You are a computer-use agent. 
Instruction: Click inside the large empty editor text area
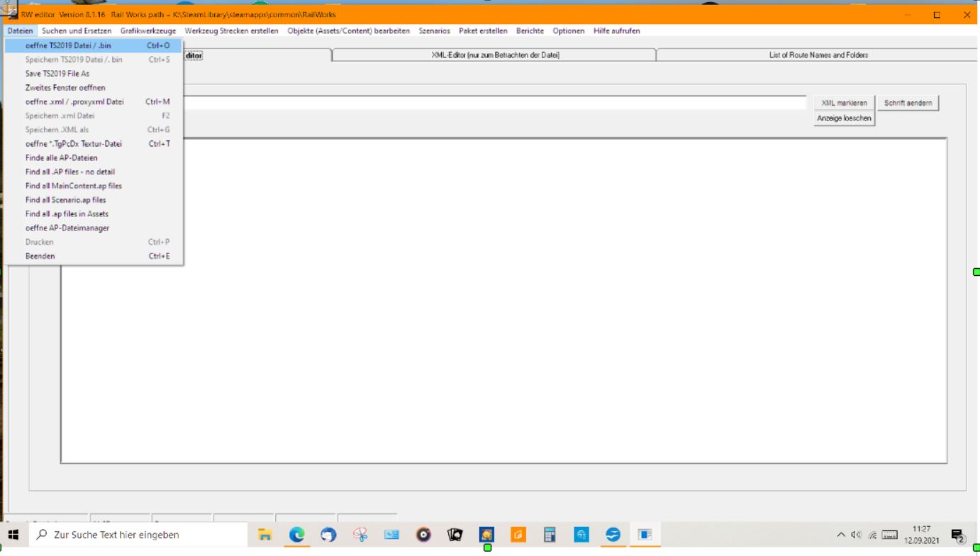503,301
